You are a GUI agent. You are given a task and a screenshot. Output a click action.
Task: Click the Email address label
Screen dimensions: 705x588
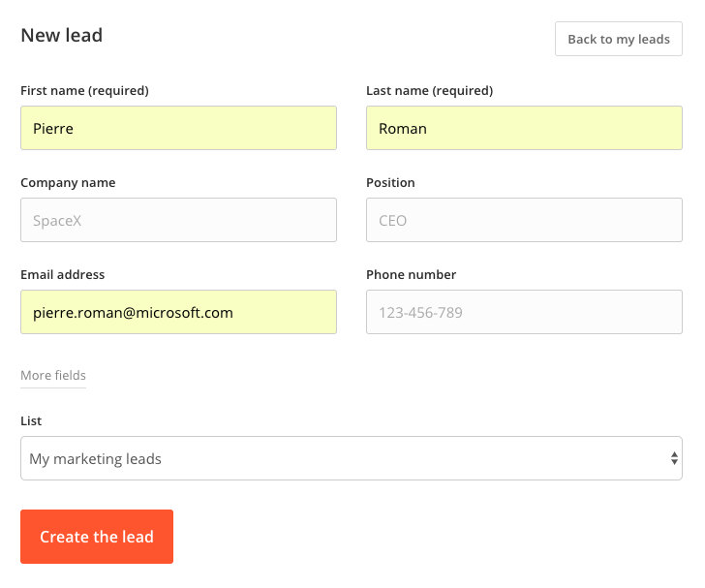(x=63, y=274)
